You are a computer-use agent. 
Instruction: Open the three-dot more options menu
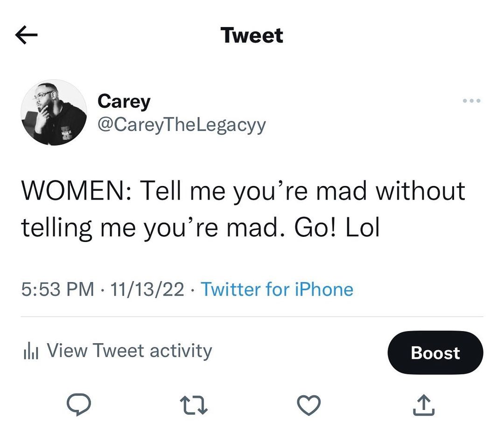click(471, 101)
